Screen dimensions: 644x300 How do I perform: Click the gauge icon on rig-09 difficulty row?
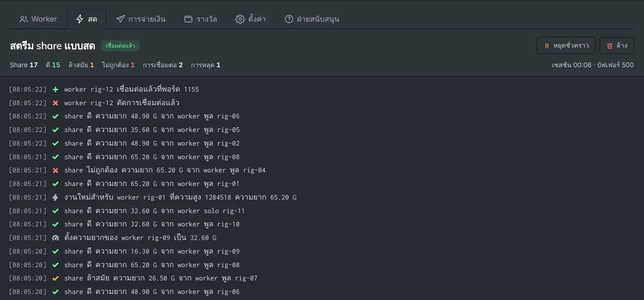(56, 238)
